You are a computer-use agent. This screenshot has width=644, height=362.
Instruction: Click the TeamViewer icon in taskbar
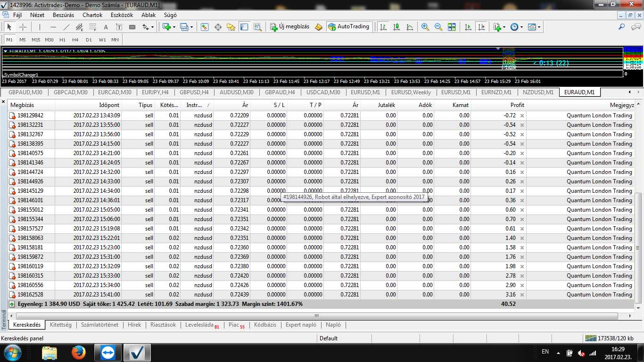tap(107, 353)
